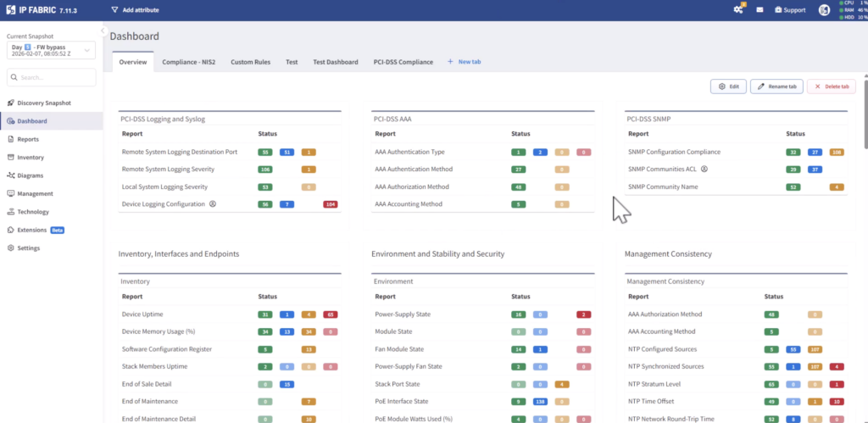
Task: Click the Local System Logging Severity report
Action: pos(165,186)
